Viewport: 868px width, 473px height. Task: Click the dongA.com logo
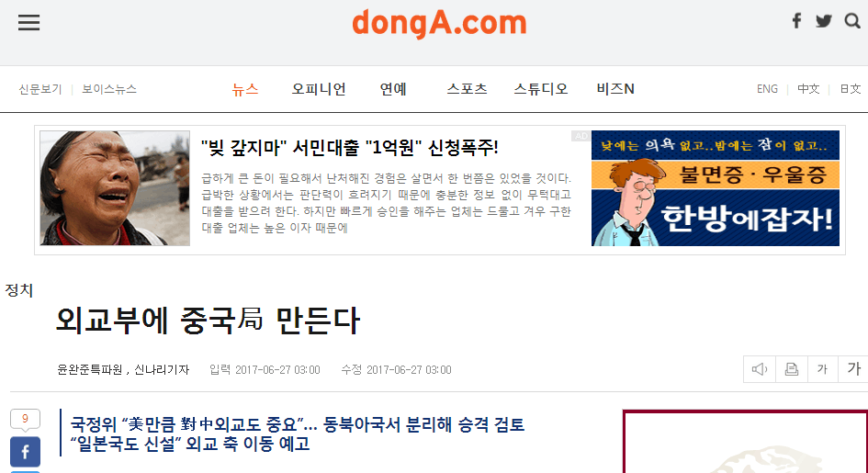[x=439, y=23]
